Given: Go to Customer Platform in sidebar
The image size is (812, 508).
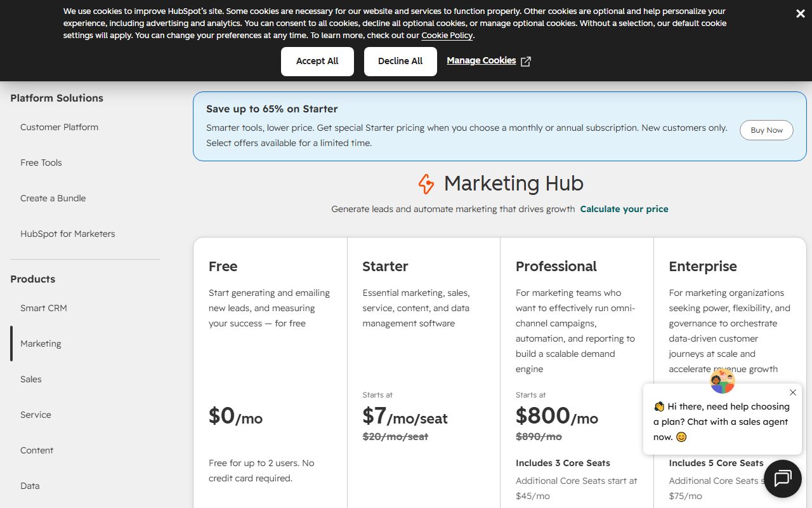Looking at the screenshot, I should (59, 127).
